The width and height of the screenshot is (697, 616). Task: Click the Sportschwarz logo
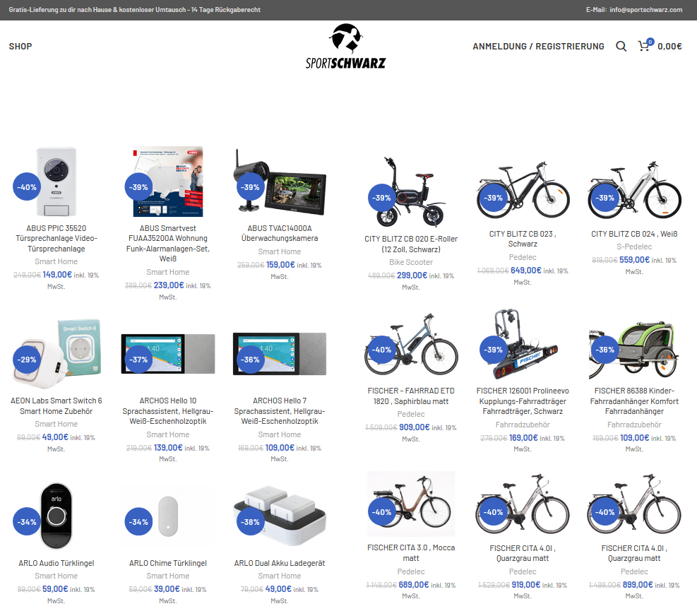pos(345,46)
